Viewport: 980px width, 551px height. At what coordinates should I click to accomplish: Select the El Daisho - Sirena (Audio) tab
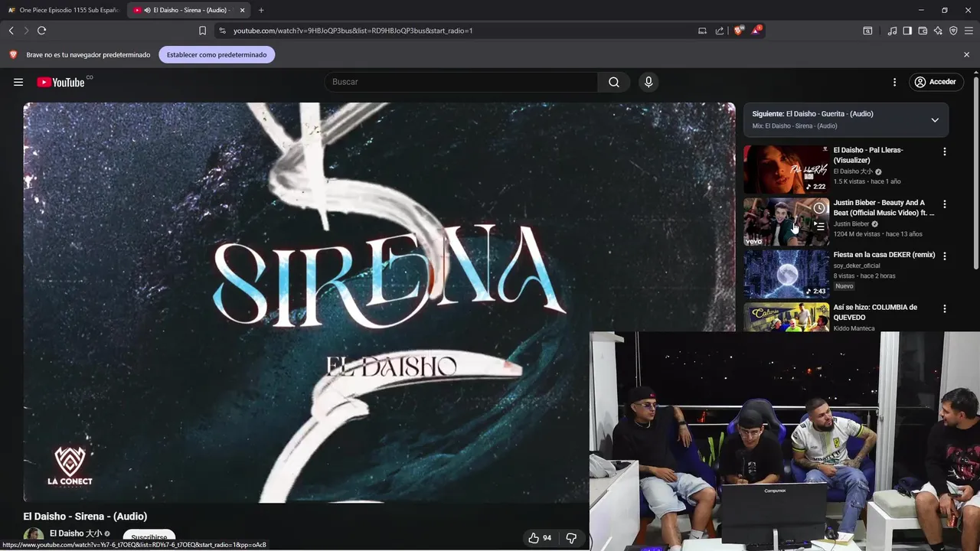point(189,10)
